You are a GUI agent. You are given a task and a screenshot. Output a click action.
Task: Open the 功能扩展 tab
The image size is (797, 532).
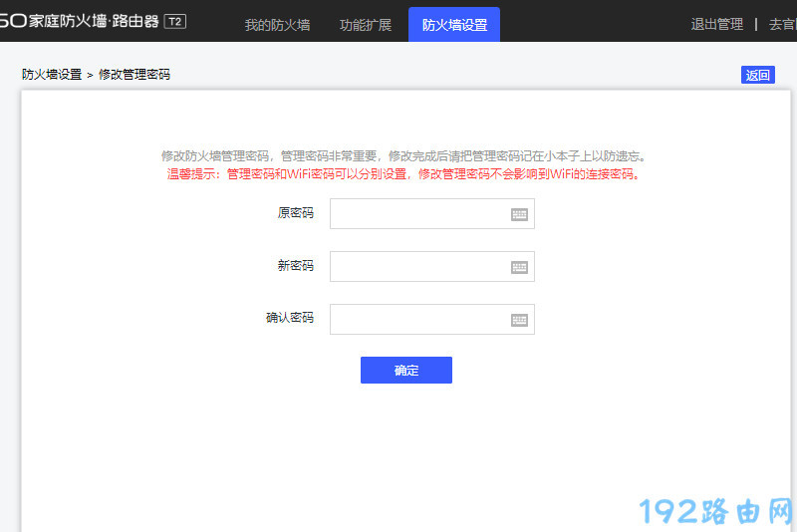point(366,25)
